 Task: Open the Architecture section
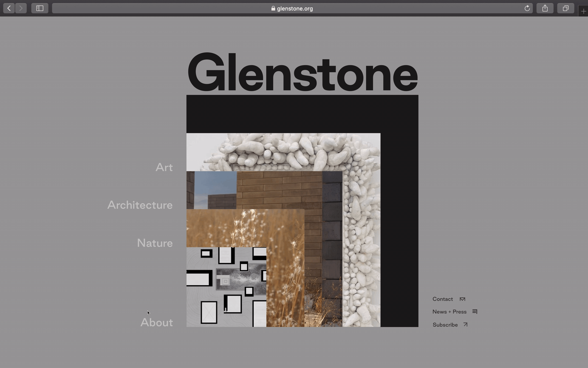140,205
